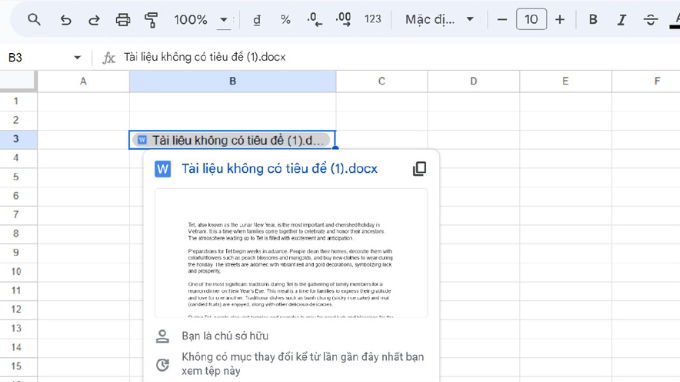
Task: Format as currency (đ)
Action: pyautogui.click(x=257, y=20)
